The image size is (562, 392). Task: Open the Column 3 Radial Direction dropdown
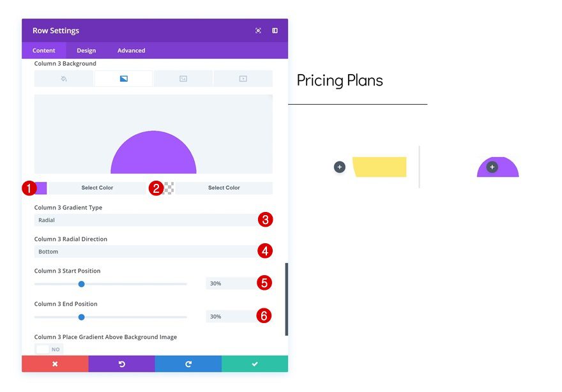153,252
